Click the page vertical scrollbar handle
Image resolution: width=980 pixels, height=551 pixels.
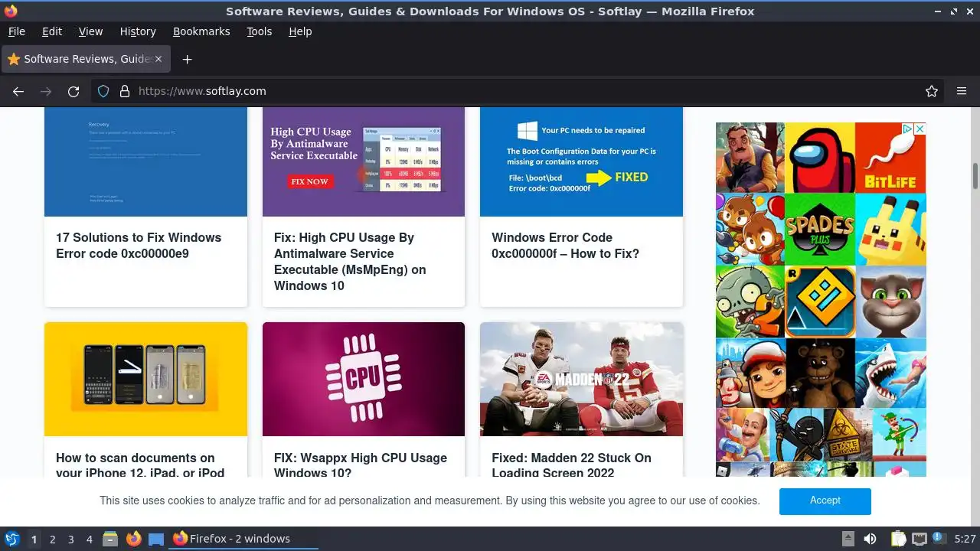tap(975, 175)
